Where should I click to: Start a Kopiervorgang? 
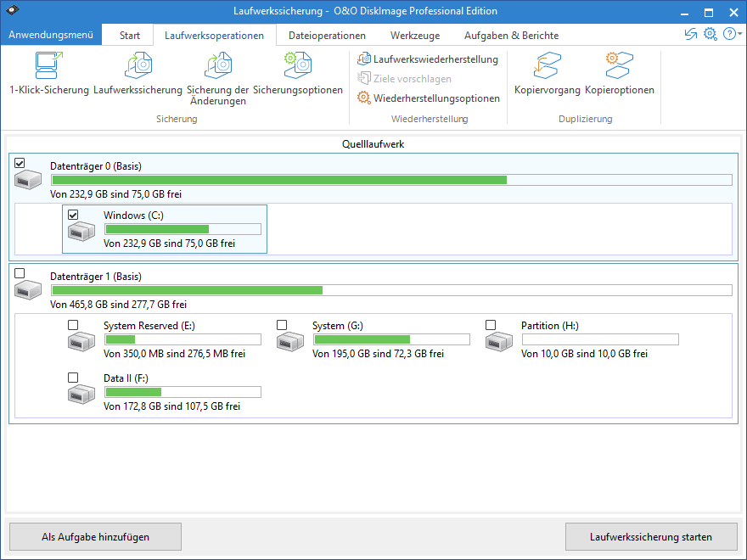click(547, 74)
